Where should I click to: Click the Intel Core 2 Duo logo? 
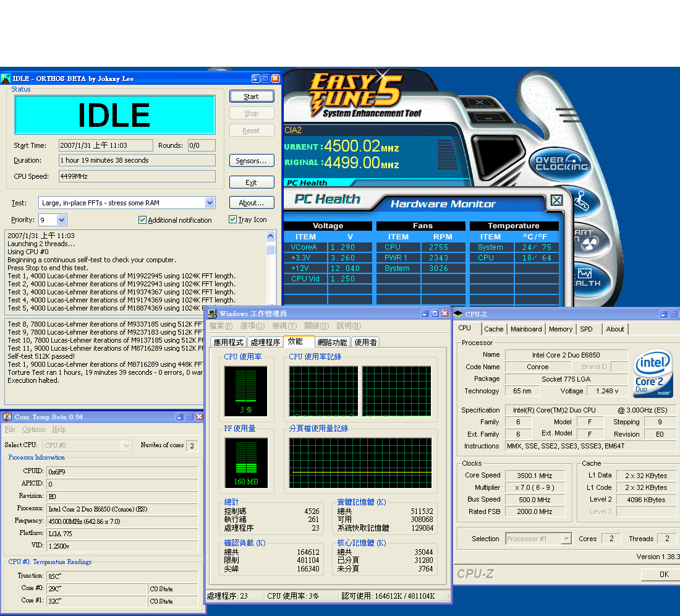(x=653, y=374)
